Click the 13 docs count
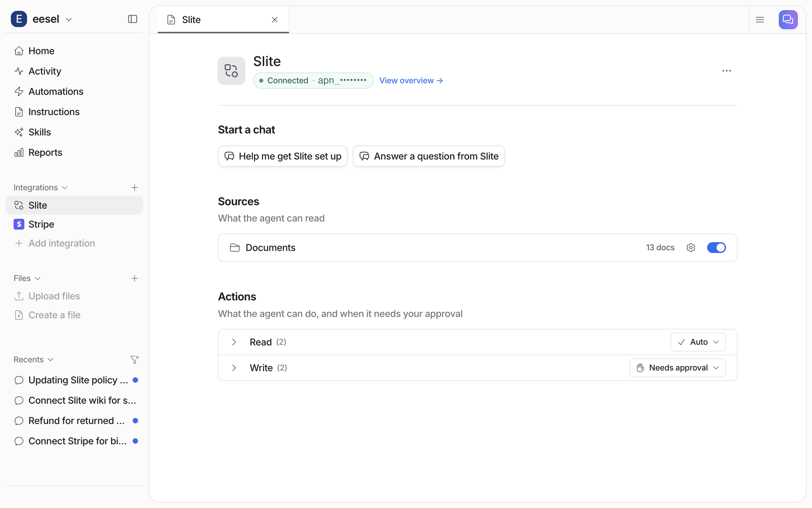Image resolution: width=812 pixels, height=508 pixels. pyautogui.click(x=660, y=248)
